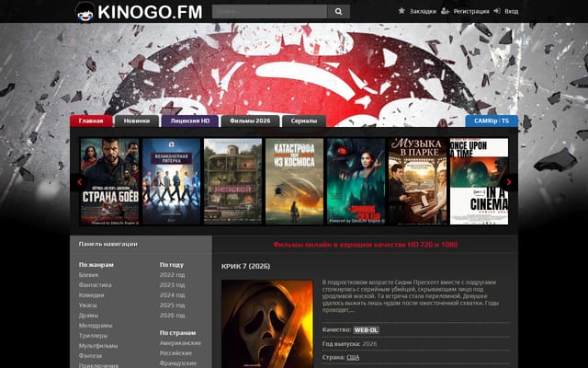
Task: Click the Мультфильмы genre link
Action: pos(98,346)
